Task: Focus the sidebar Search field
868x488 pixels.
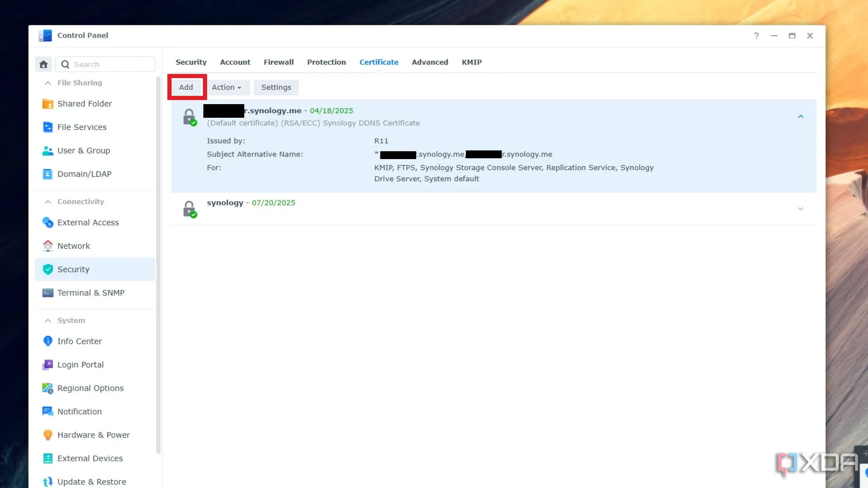Action: (x=105, y=64)
